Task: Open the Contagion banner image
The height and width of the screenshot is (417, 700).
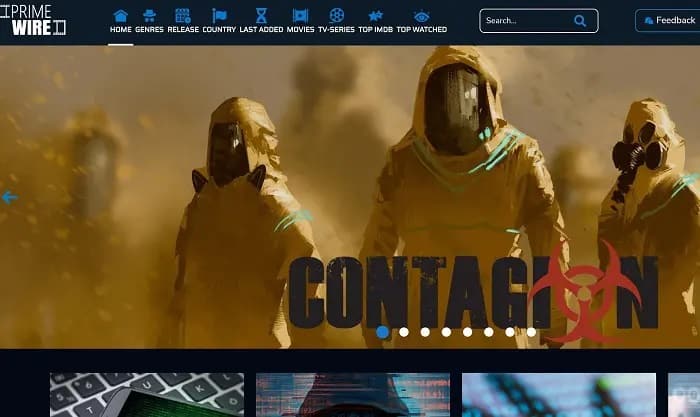Action: point(350,197)
